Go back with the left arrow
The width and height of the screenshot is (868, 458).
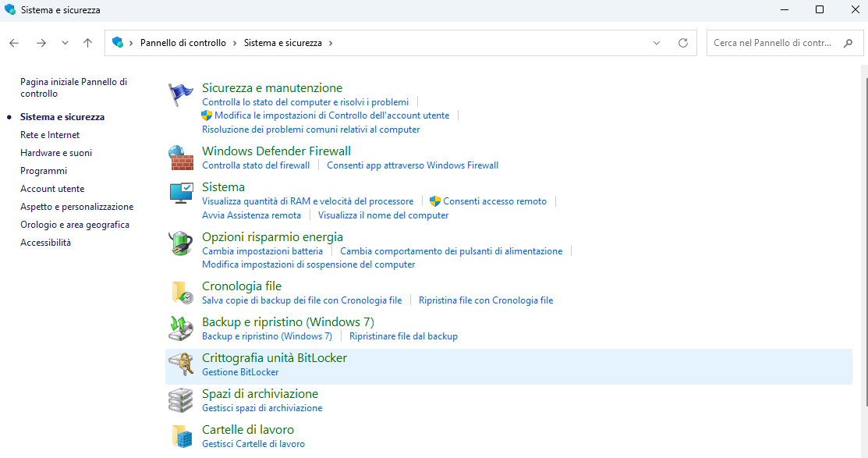14,43
